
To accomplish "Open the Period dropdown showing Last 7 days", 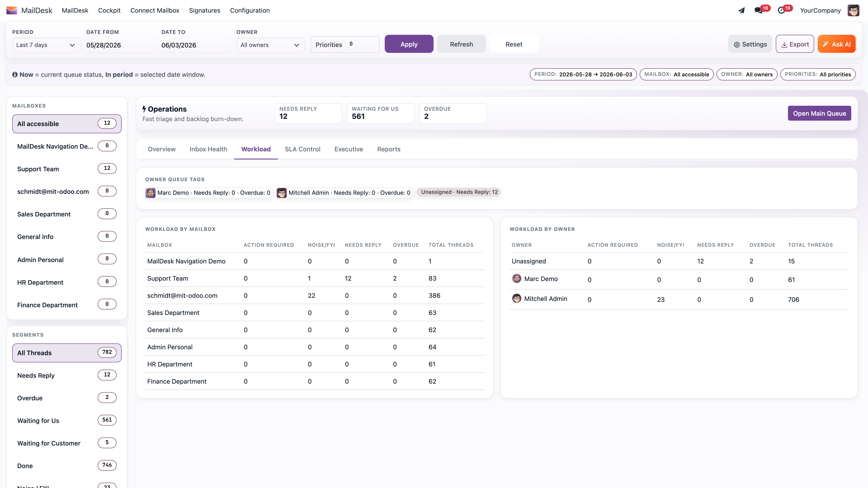I will click(46, 45).
